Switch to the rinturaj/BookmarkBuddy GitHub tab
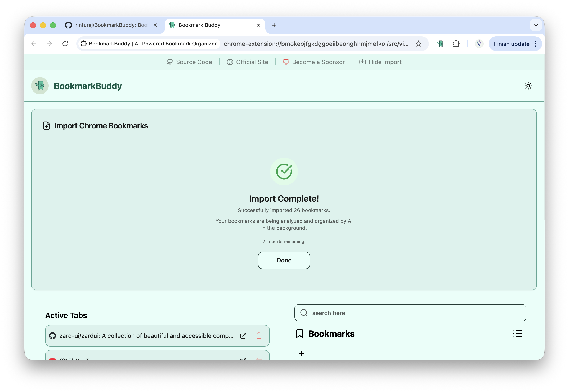The height and width of the screenshot is (392, 569). pyautogui.click(x=106, y=25)
